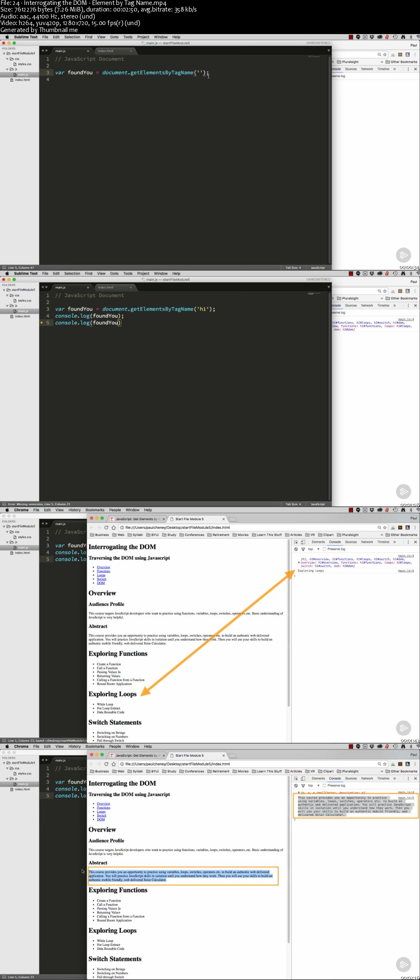The width and height of the screenshot is (420, 980).
Task: Click the main.js:5 source link in 00:01:42 frame
Action: pyautogui.click(x=406, y=571)
